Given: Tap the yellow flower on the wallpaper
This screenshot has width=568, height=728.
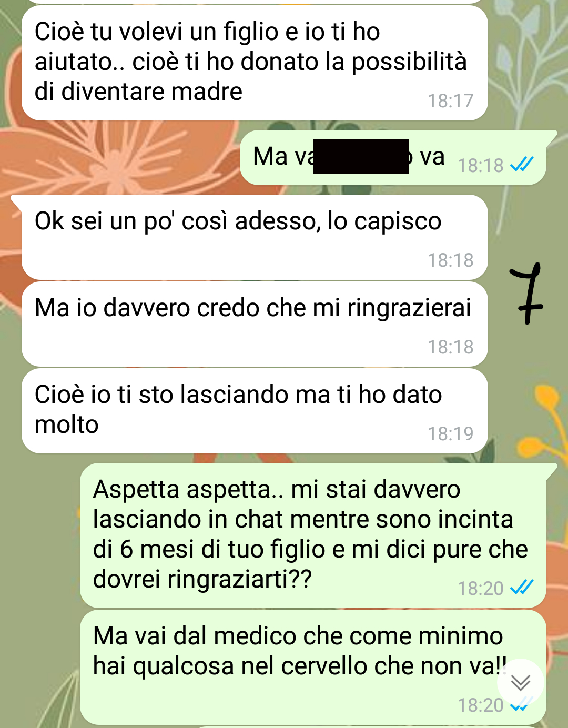Looking at the screenshot, I should (551, 410).
